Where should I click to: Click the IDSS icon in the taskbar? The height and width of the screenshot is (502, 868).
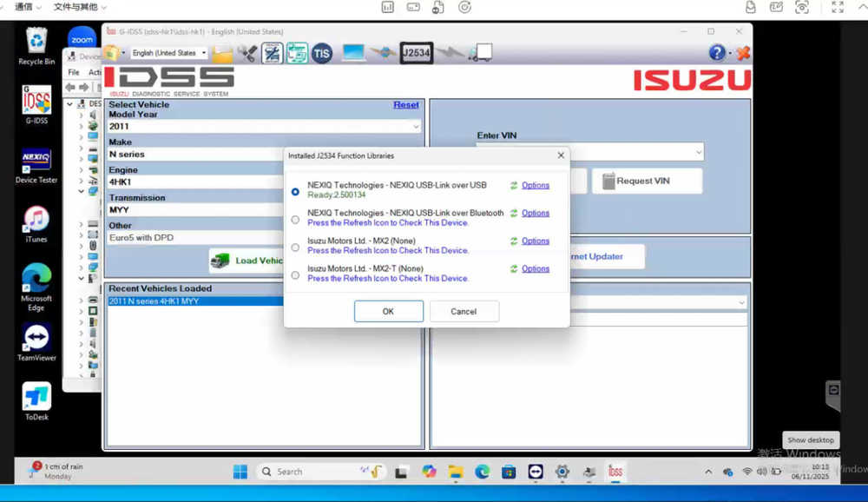click(615, 472)
